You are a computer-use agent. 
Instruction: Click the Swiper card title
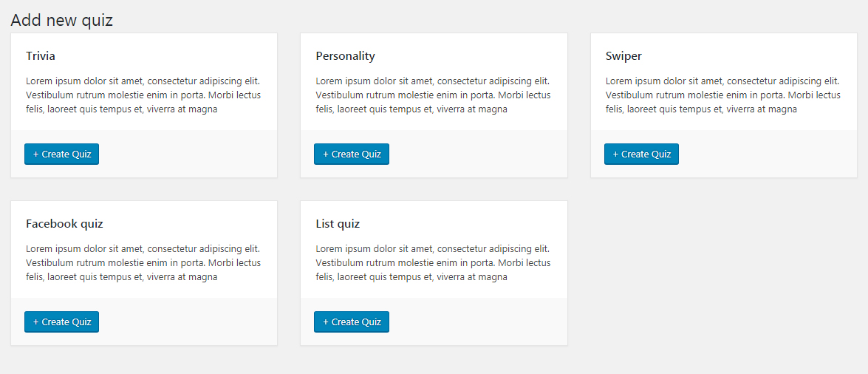624,56
